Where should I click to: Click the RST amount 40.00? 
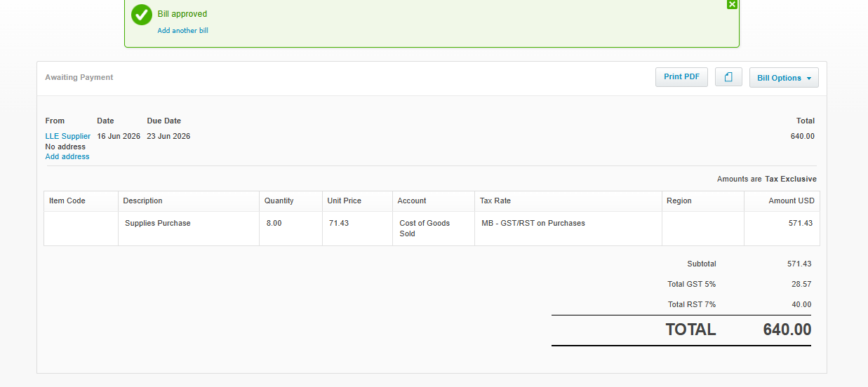(x=801, y=304)
